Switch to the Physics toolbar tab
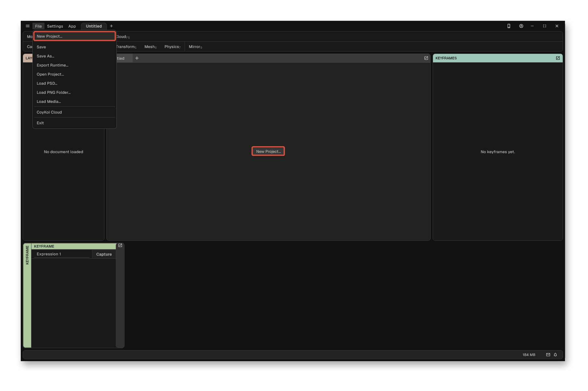Screen dimensions: 588x391 pos(173,47)
